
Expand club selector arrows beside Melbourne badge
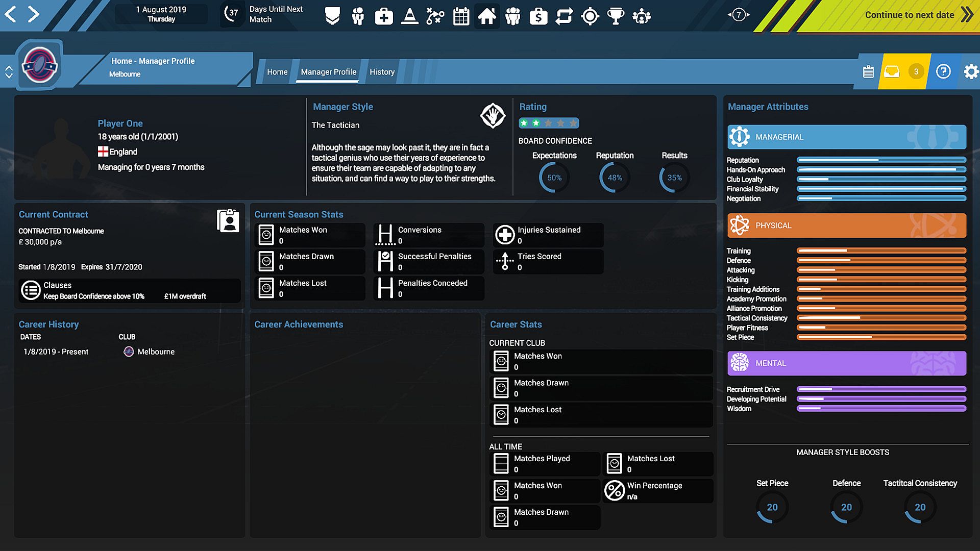tap(9, 72)
